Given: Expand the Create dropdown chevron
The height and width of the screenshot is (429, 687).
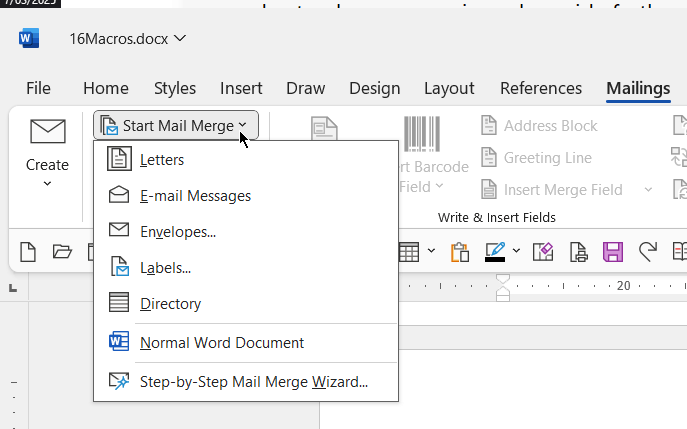Looking at the screenshot, I should (47, 184).
